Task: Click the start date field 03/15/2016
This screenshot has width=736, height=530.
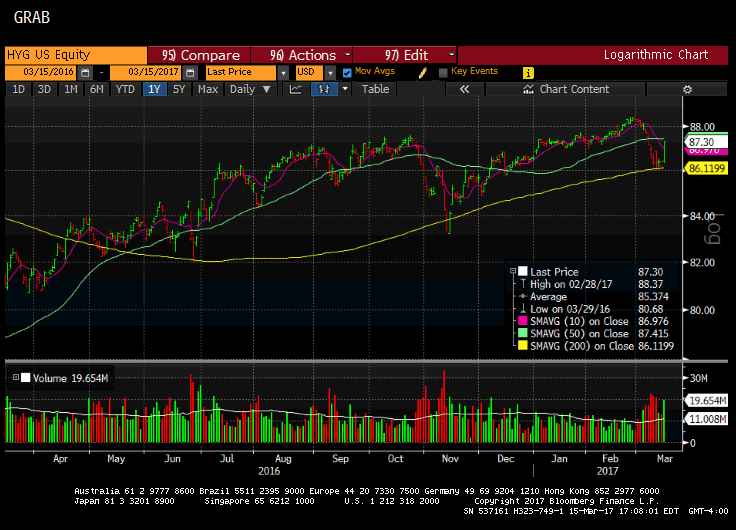Action: [41, 72]
